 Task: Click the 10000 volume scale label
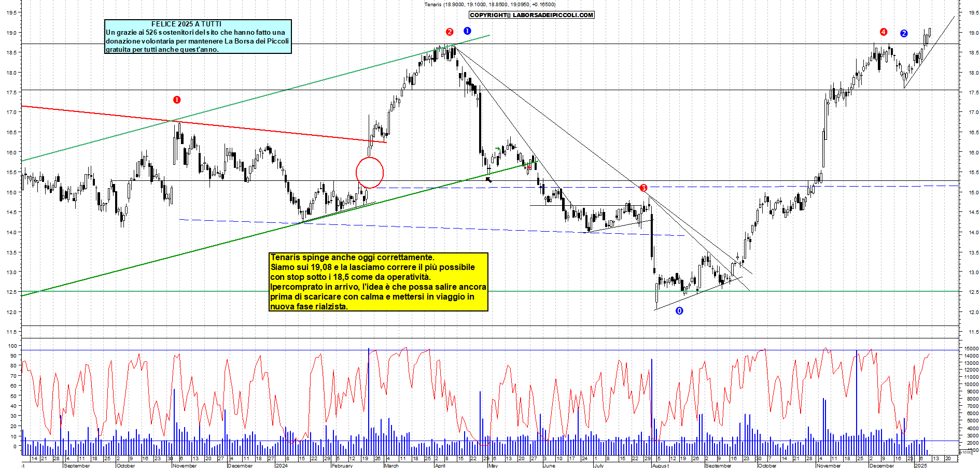click(971, 385)
